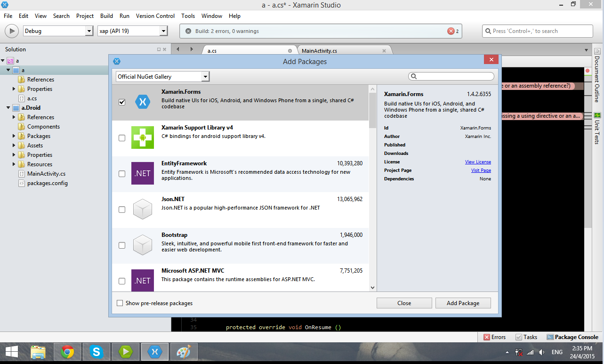Click the Solution pad auto-hide icon
This screenshot has width=604, height=364.
click(159, 49)
